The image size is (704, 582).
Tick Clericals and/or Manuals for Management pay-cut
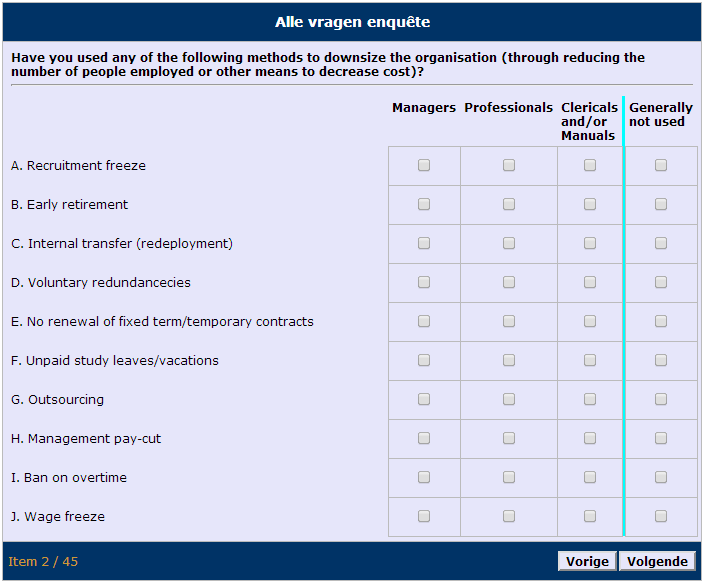coord(590,439)
